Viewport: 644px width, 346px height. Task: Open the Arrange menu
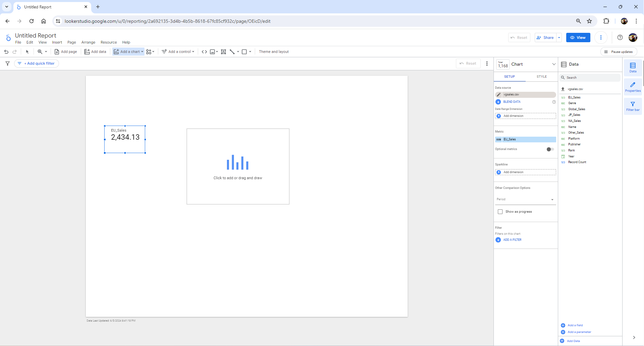(88, 42)
